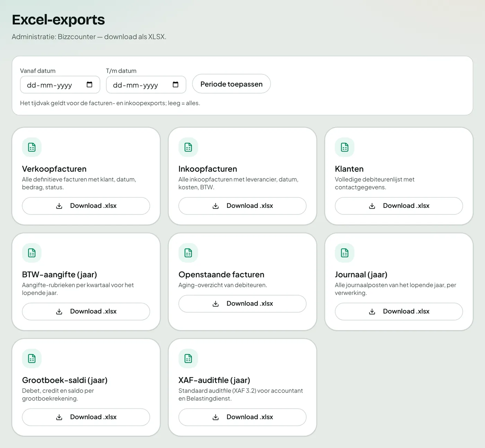Click the spreadsheet icon on the Journaal card

(x=345, y=253)
